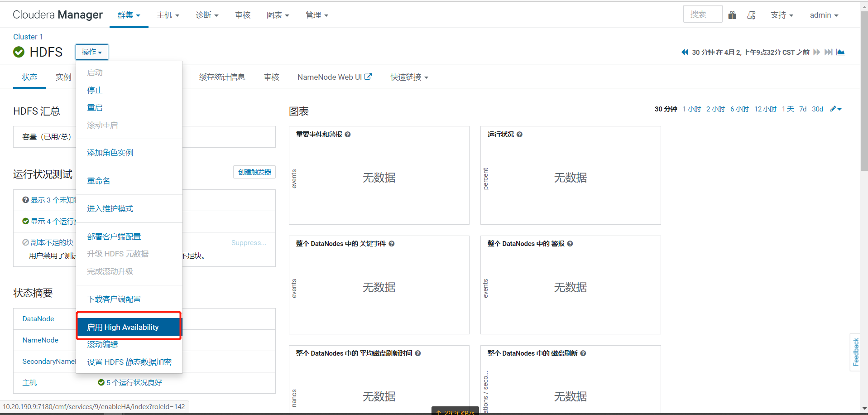This screenshot has height=415, width=868.
Task: Open help for 重要事件和警报 chart
Action: (x=348, y=135)
